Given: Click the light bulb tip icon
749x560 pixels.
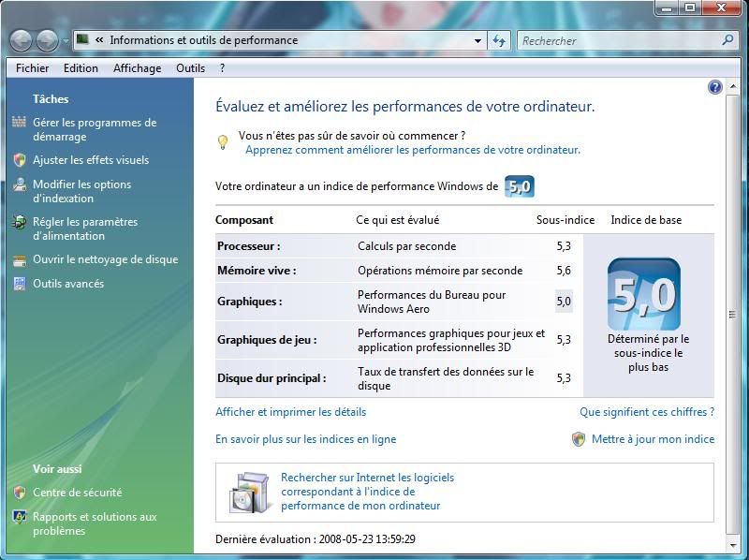Looking at the screenshot, I should pyautogui.click(x=223, y=142).
